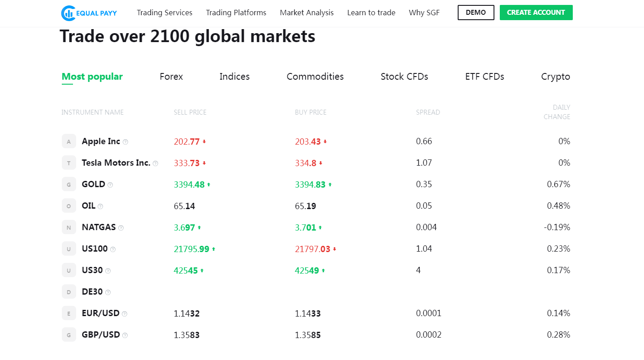Click the help icon next to NATGAS
644x360 pixels.
(121, 228)
